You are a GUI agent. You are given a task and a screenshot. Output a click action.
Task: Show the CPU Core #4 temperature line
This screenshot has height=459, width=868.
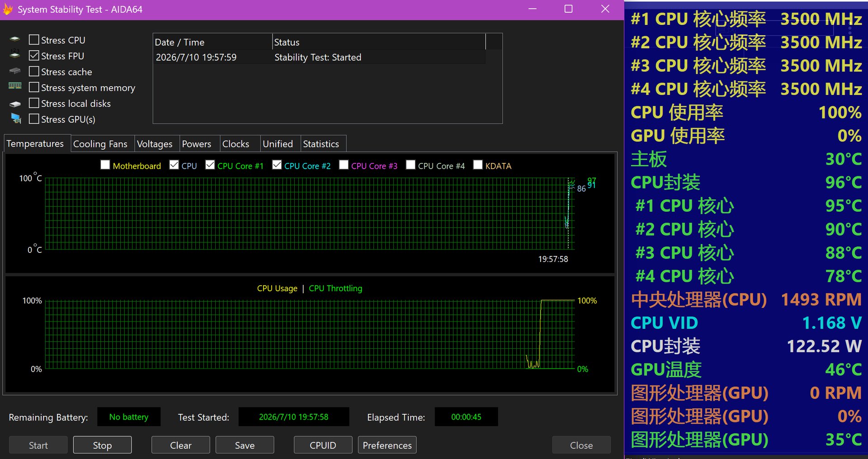point(410,165)
